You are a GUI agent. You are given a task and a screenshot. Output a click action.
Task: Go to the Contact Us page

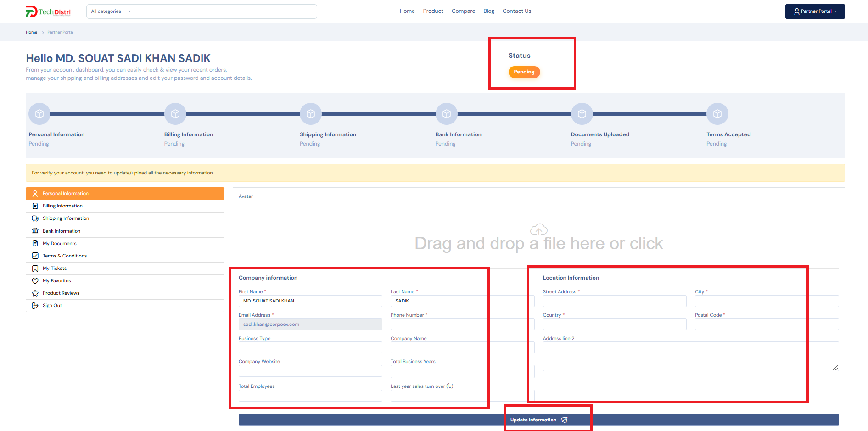pos(516,11)
